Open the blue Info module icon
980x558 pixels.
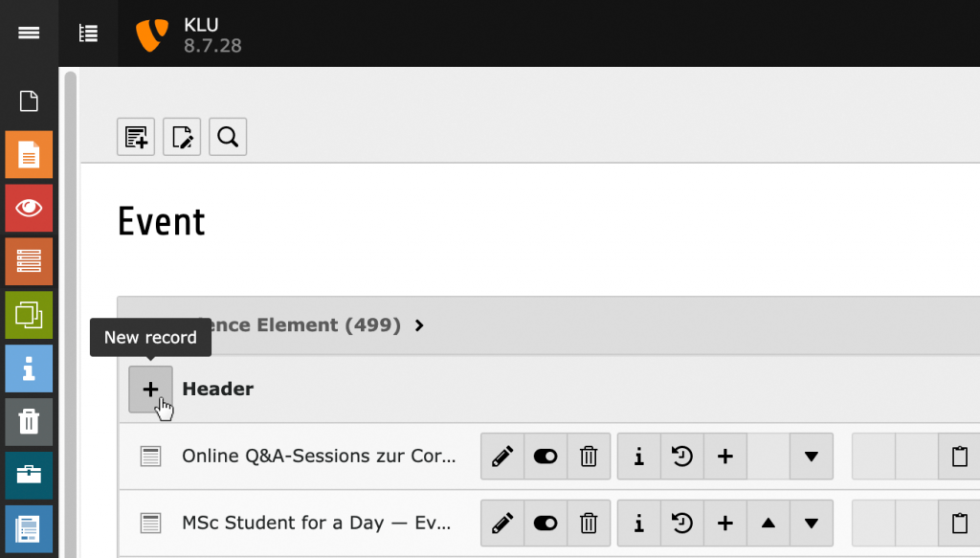(x=29, y=368)
